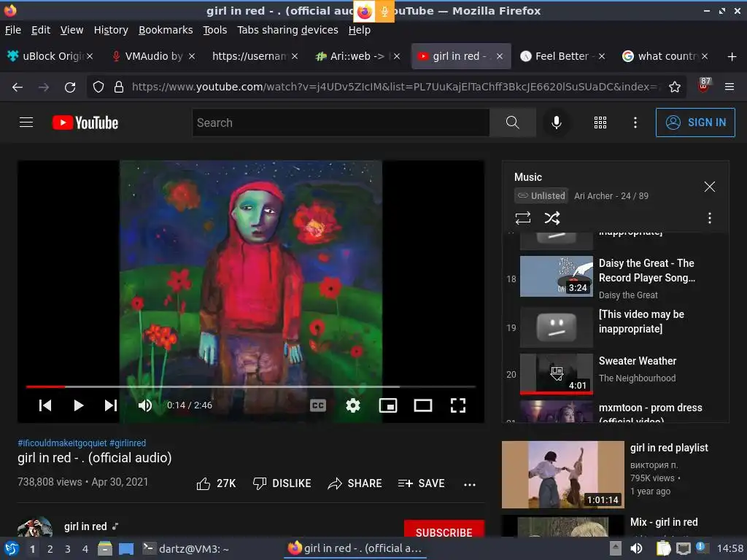747x560 pixels.
Task: Open girl in red channel name link
Action: [85, 526]
